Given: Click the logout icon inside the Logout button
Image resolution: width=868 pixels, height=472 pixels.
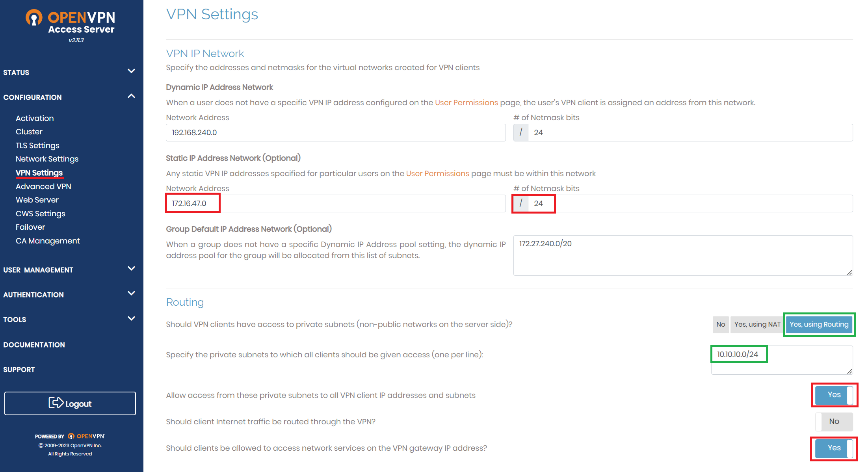Looking at the screenshot, I should pyautogui.click(x=56, y=403).
